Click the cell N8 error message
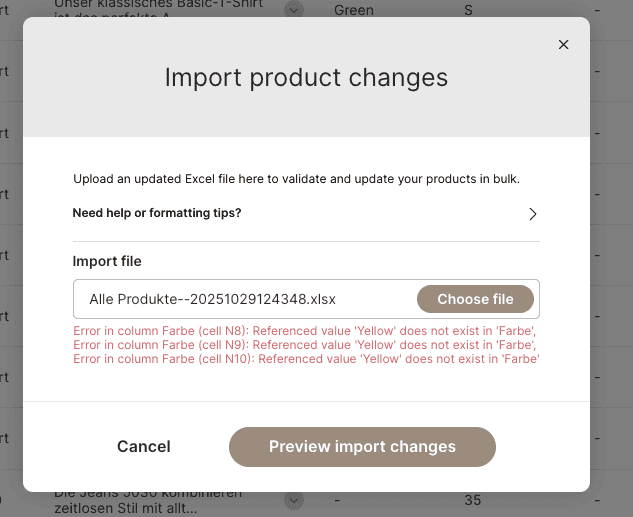The height and width of the screenshot is (517, 633). pyautogui.click(x=305, y=332)
